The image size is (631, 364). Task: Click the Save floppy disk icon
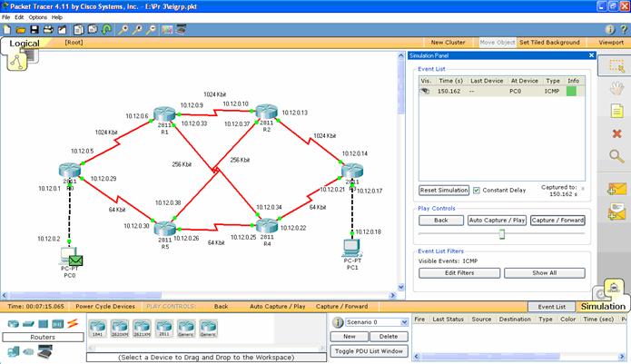coord(34,29)
